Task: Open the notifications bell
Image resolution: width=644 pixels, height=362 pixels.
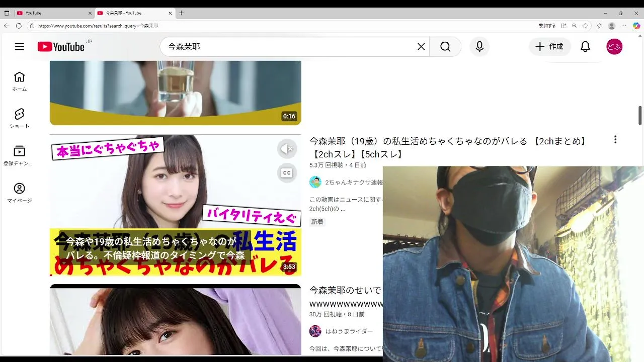Action: [585, 47]
